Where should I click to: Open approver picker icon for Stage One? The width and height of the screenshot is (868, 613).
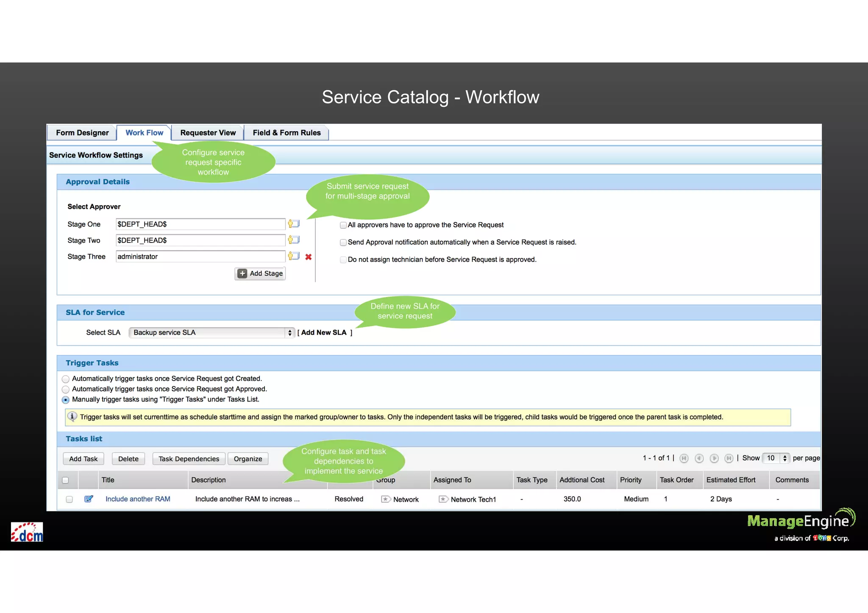(294, 224)
